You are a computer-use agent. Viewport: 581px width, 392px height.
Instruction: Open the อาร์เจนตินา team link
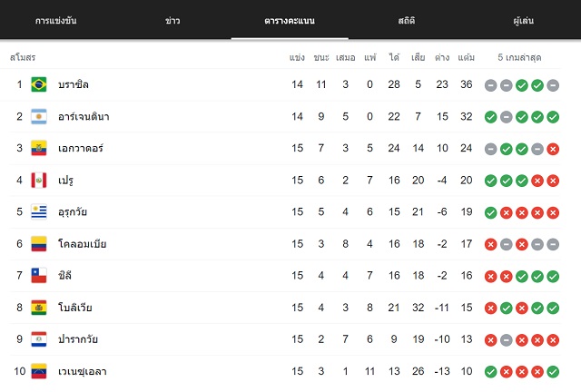(84, 117)
